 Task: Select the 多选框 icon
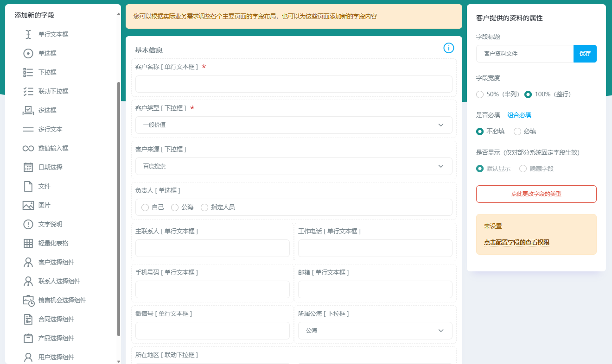[x=28, y=110]
